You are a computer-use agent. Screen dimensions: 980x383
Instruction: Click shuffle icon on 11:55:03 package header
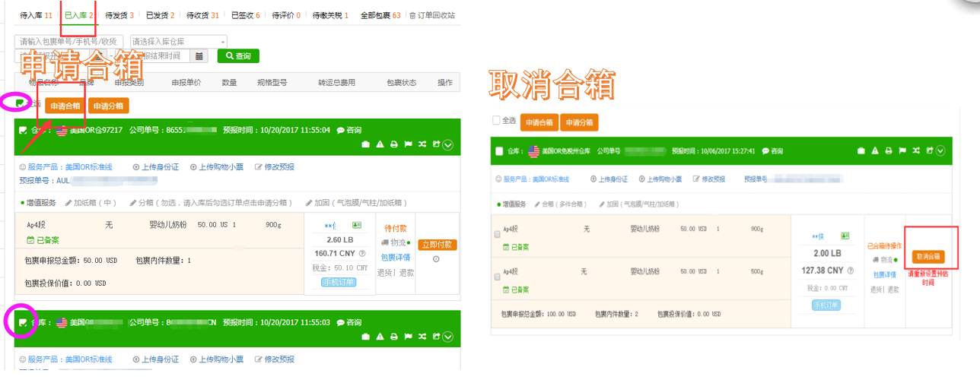422,337
